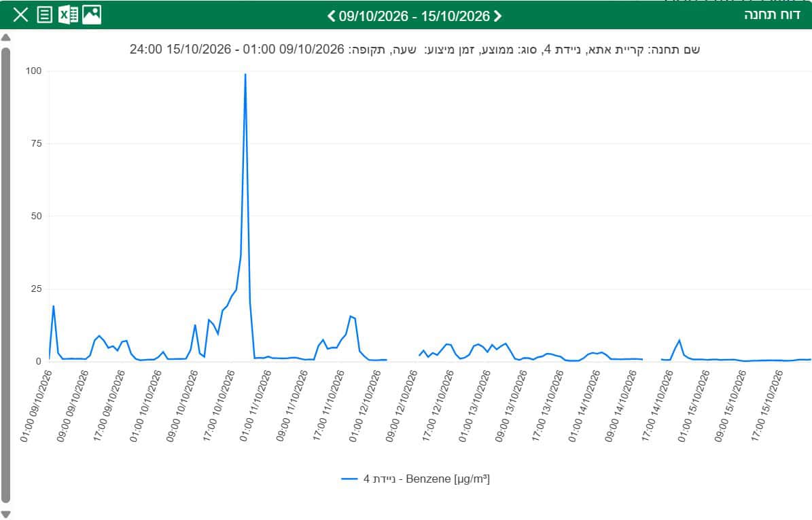Click the highest benzene peak on the chart
The image size is (812, 520).
point(245,75)
